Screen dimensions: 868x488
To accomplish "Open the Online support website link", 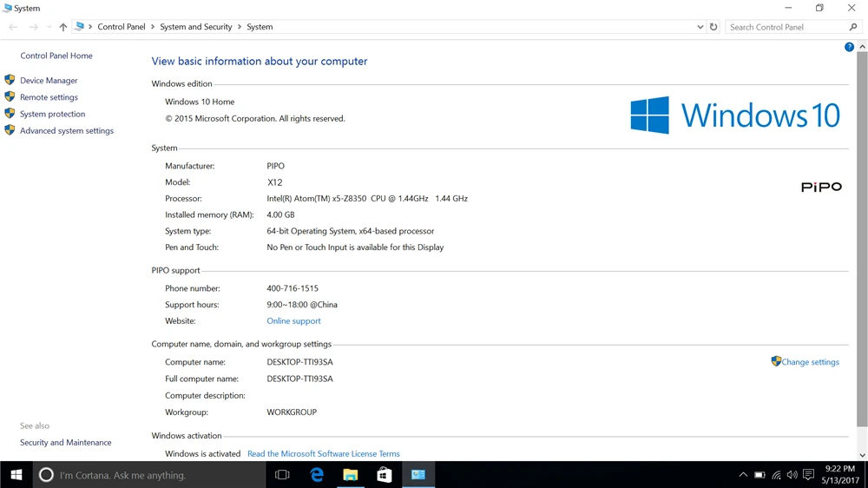I will tap(293, 320).
